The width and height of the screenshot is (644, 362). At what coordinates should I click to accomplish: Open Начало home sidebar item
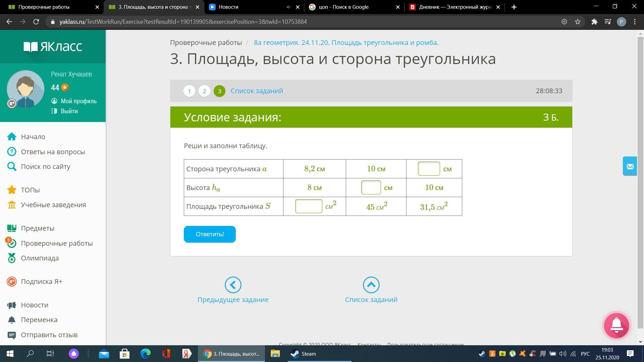tap(33, 137)
